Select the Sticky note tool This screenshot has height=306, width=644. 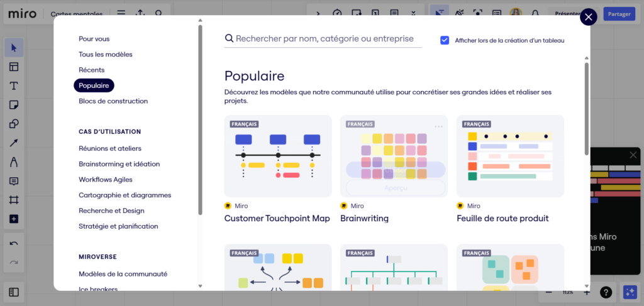click(x=14, y=105)
